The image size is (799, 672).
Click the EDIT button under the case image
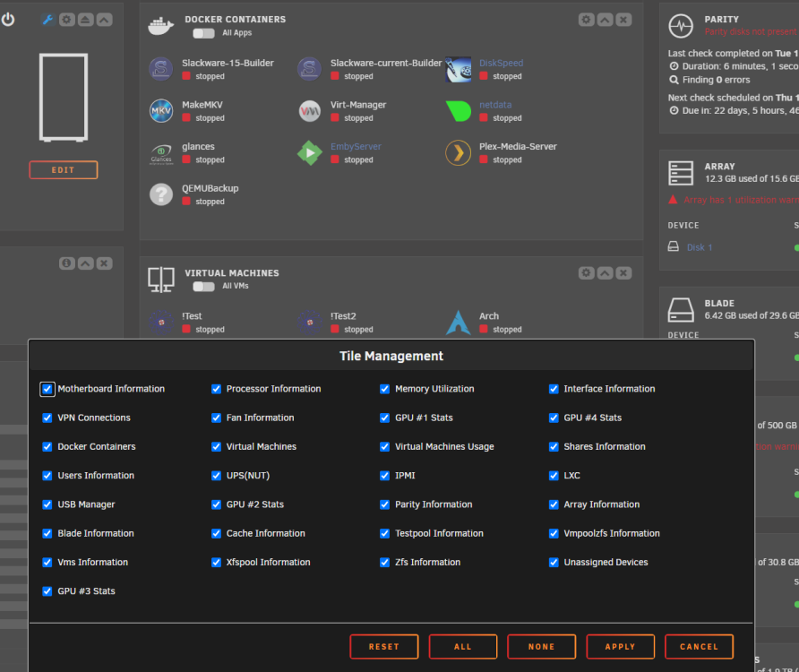point(64,169)
